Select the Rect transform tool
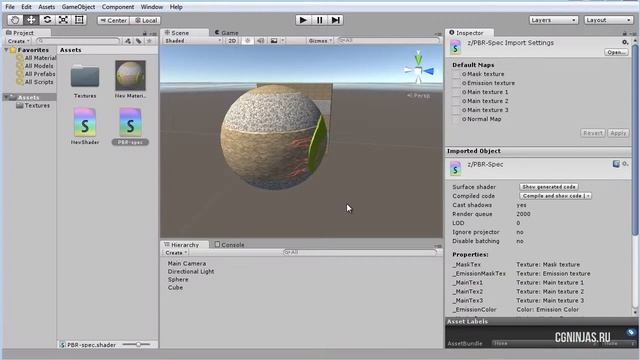Screen dimensions: 640x360 [x=79, y=20]
